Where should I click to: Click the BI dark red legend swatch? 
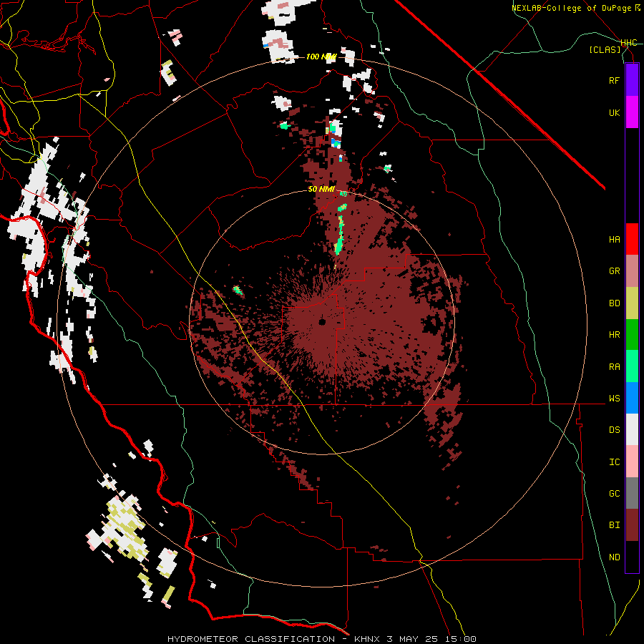[x=632, y=525]
